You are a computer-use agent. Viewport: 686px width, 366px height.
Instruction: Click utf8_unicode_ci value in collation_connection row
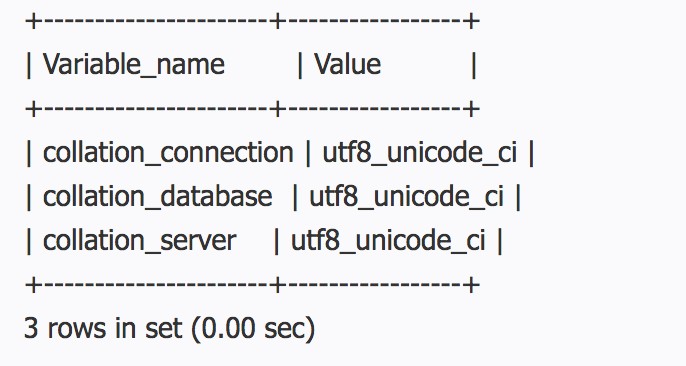coord(420,153)
